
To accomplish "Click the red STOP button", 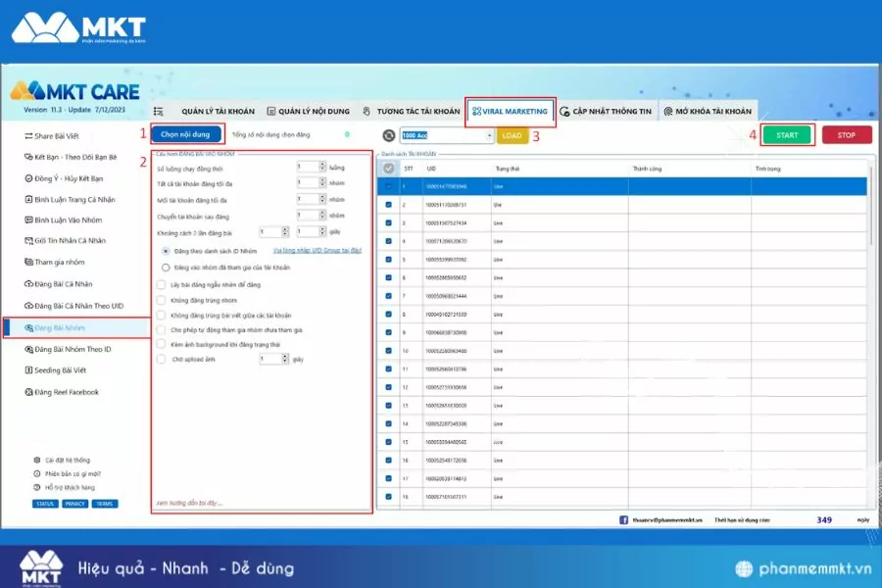I will tap(847, 135).
